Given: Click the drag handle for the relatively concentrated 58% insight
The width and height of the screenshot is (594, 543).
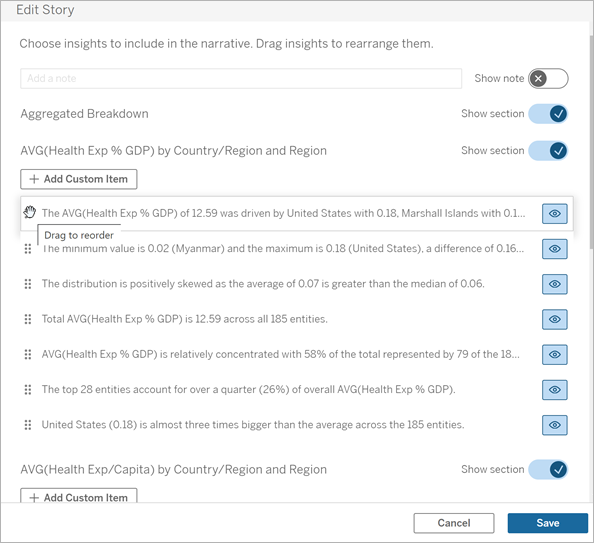Looking at the screenshot, I should 28,355.
